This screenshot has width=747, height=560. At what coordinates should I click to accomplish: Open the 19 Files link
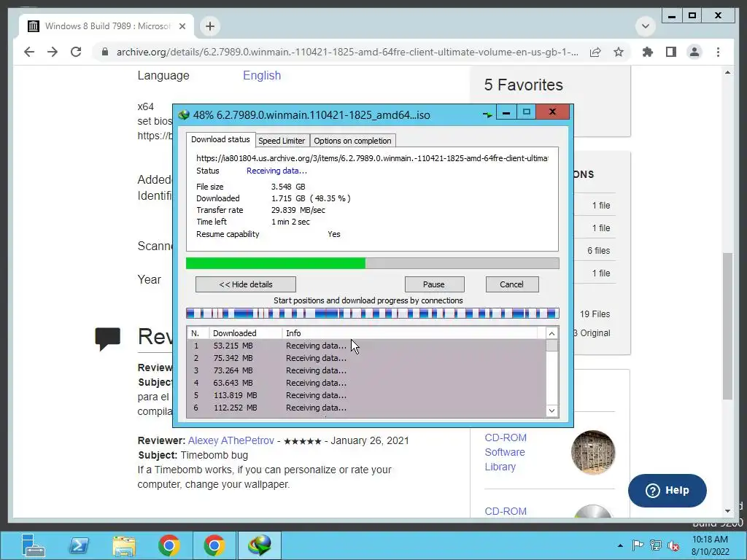tap(595, 314)
